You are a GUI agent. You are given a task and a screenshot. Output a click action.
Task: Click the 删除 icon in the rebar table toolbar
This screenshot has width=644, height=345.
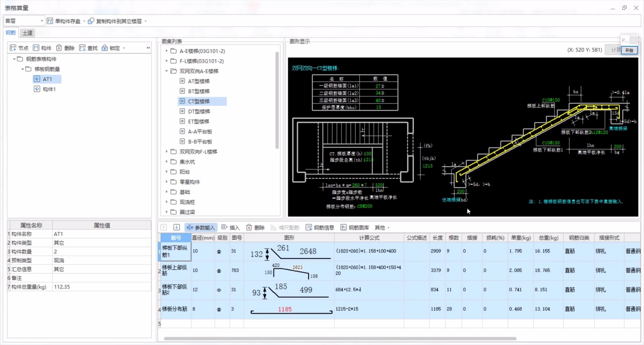[249, 227]
